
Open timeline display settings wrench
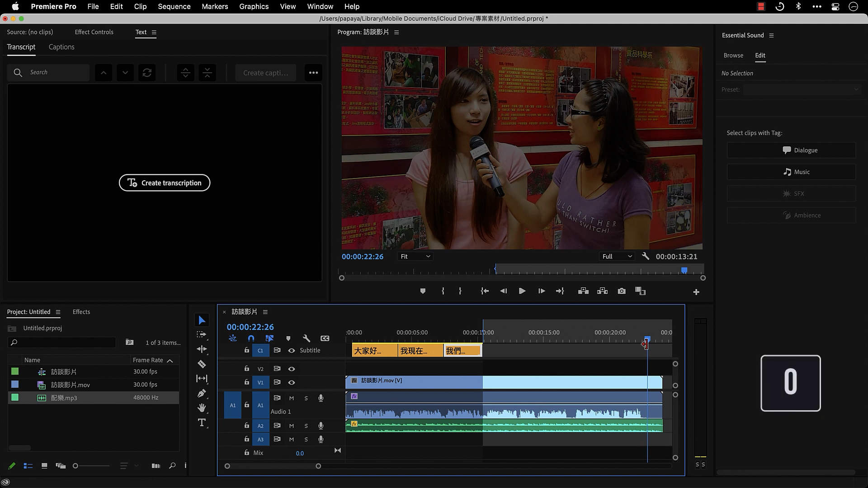coord(306,338)
